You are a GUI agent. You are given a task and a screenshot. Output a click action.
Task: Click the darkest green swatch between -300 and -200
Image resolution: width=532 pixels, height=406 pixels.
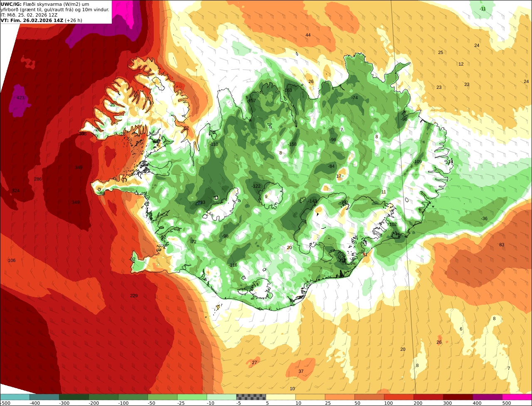click(x=74, y=397)
